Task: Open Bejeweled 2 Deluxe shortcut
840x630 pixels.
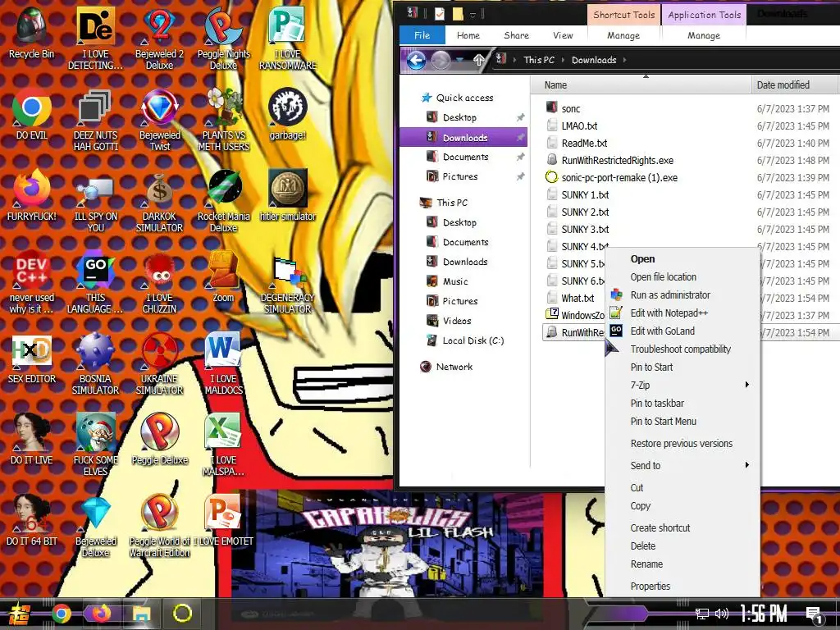Action: coord(159,38)
